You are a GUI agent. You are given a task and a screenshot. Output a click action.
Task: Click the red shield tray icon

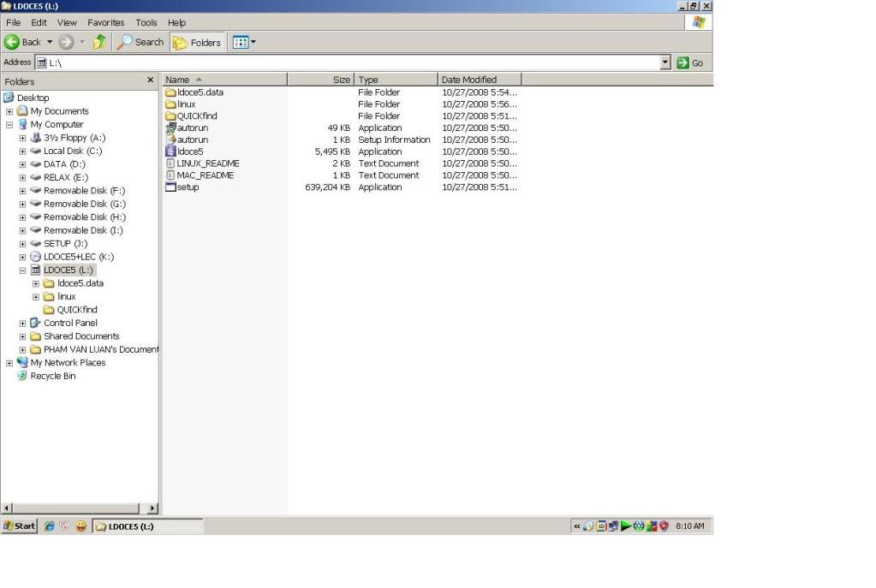click(x=664, y=526)
